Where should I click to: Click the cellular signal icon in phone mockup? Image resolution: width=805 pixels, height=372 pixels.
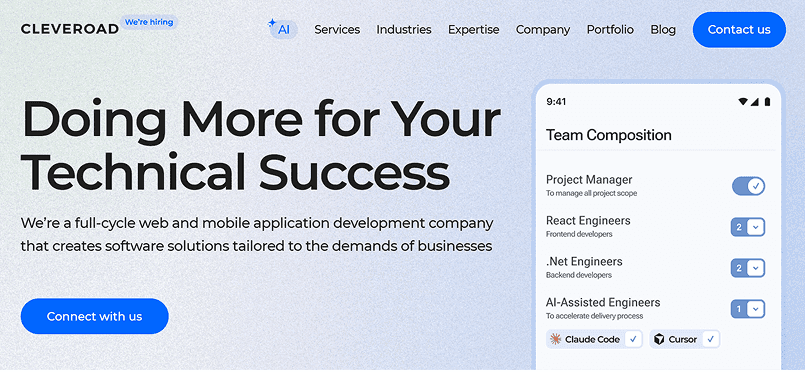point(754,102)
